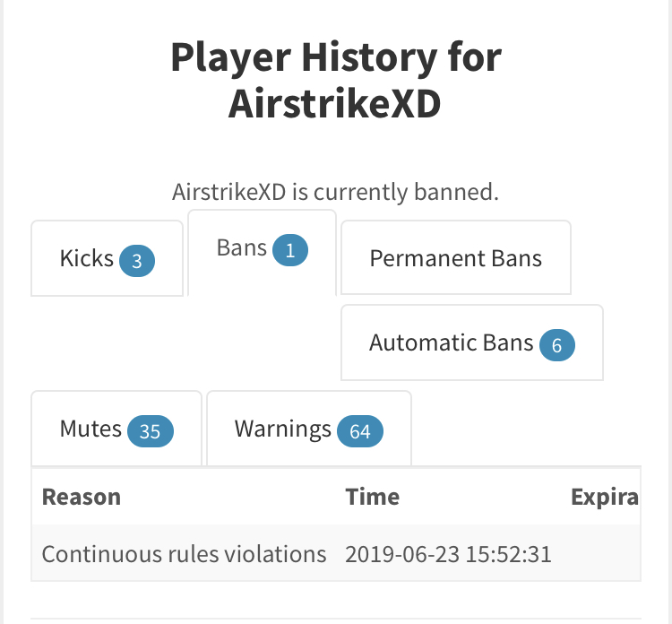The width and height of the screenshot is (672, 624).
Task: Click the Bans count badge showing 1
Action: click(x=290, y=250)
